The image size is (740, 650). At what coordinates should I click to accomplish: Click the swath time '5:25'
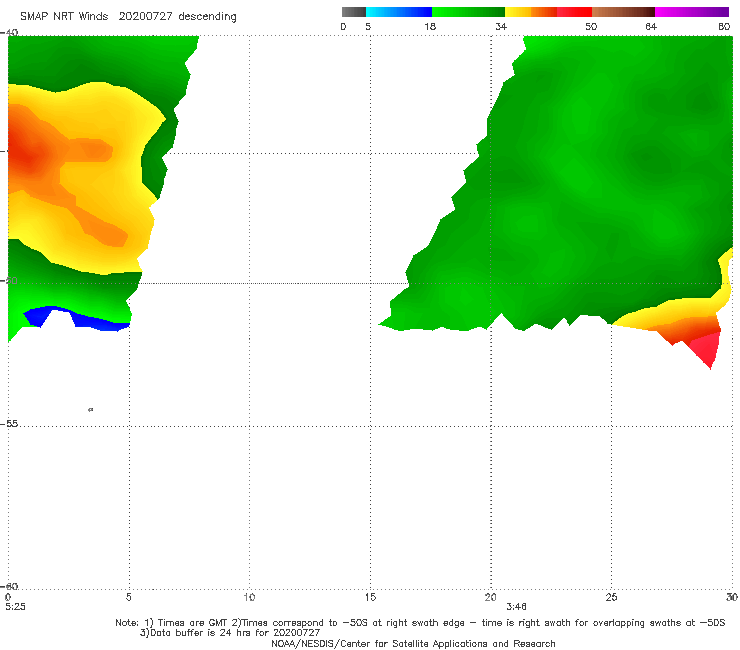tap(16, 607)
